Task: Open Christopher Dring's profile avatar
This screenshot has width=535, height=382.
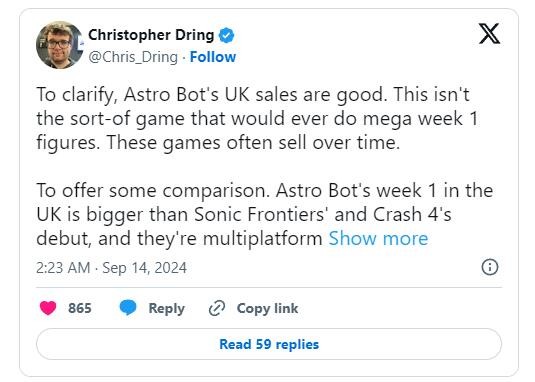Action: [x=60, y=45]
